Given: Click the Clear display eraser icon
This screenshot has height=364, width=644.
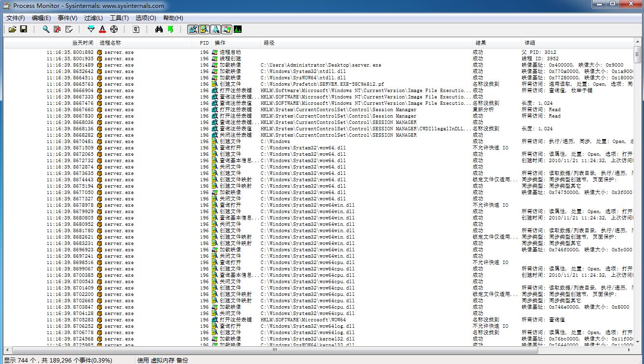Looking at the screenshot, I should 69,29.
